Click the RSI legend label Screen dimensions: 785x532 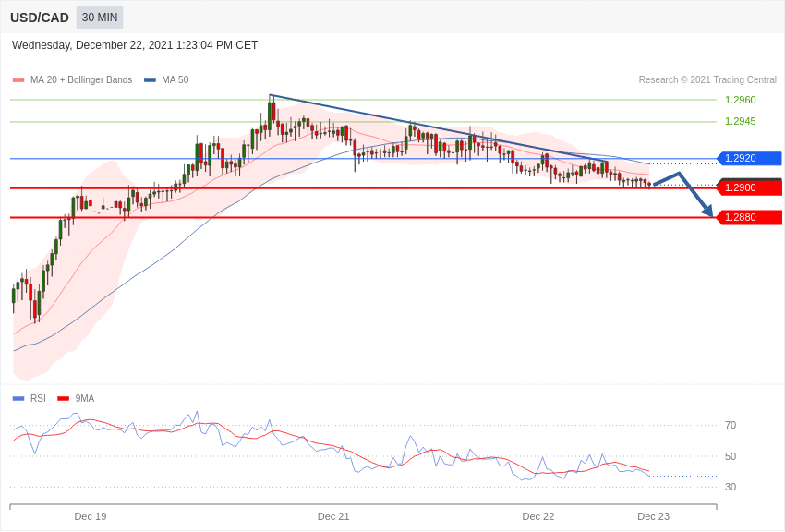38,398
